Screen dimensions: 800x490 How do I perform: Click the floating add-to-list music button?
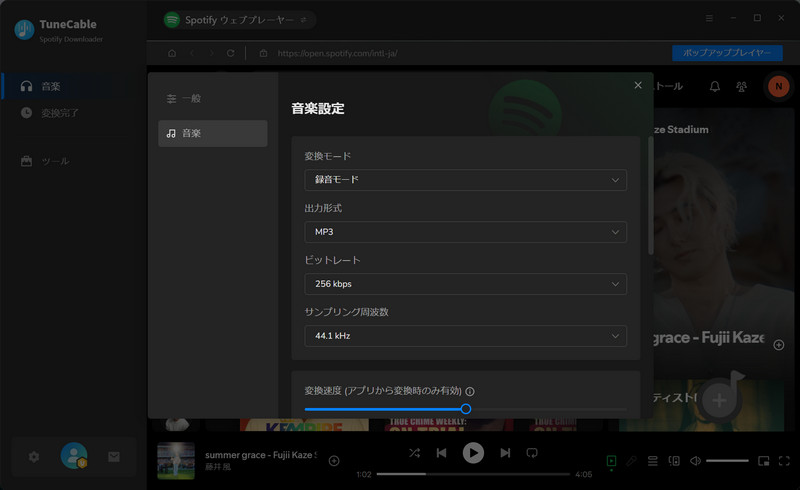click(720, 400)
